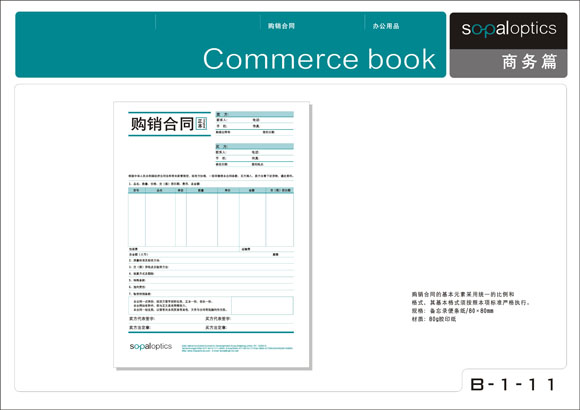Click the 办公用品 label in header bar
Image resolution: width=580 pixels, height=410 pixels.
tap(386, 26)
